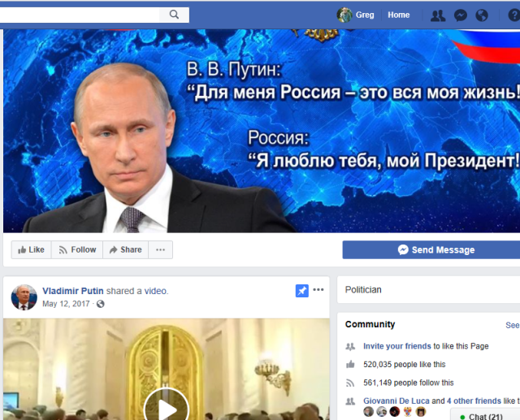Click Invite your friends link
This screenshot has width=520, height=420.
pyautogui.click(x=397, y=346)
